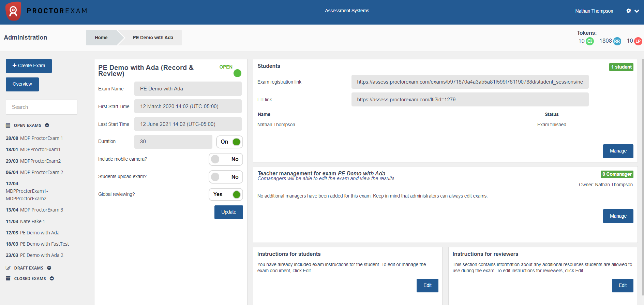Toggle Include mobile camera switch

[226, 159]
